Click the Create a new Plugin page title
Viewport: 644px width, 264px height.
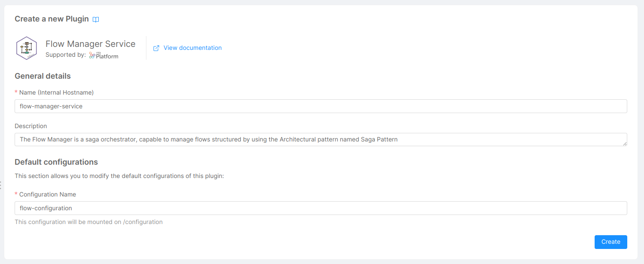click(x=52, y=19)
